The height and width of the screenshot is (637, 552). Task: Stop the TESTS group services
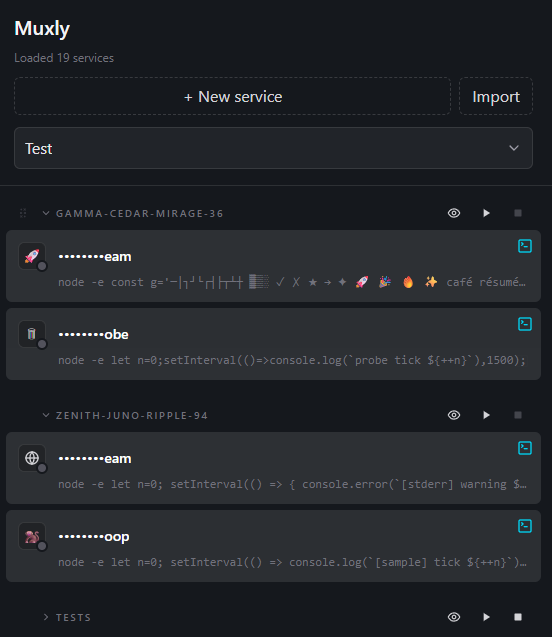tap(518, 617)
